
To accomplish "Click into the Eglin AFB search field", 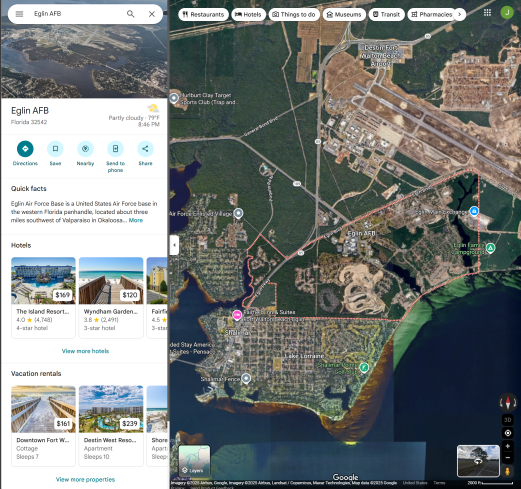I will (77, 14).
